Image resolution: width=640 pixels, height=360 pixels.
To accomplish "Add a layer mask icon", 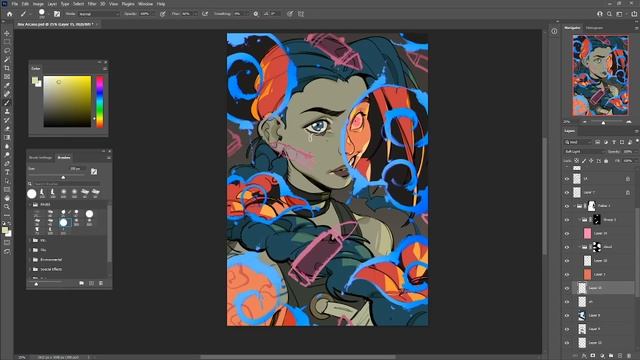I will click(x=593, y=356).
